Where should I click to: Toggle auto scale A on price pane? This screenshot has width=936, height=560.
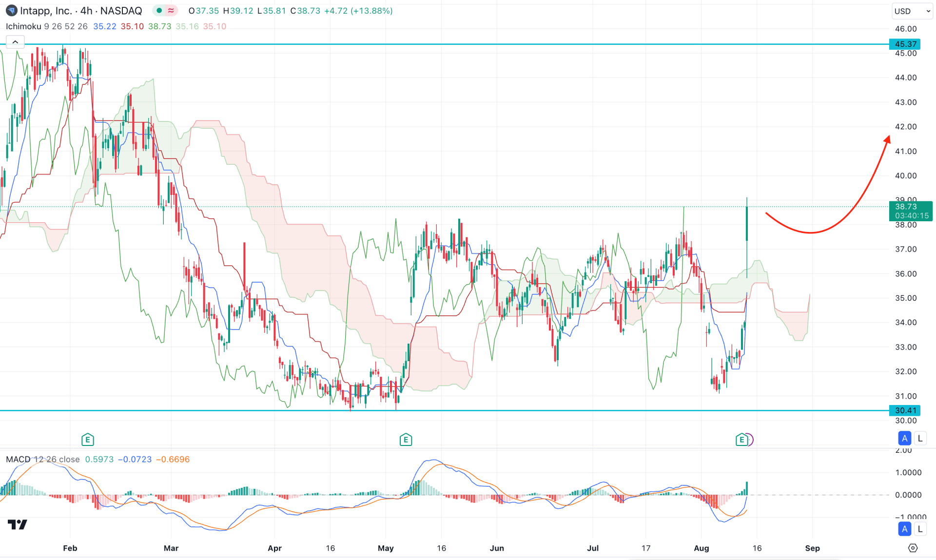coord(905,438)
